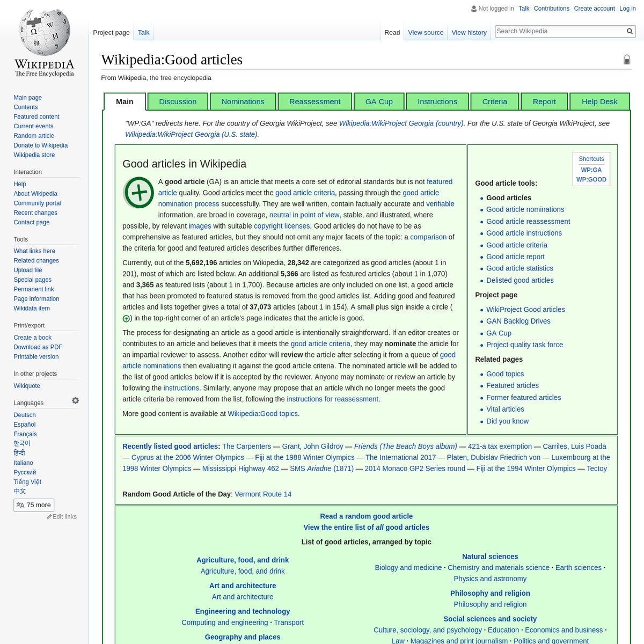Click the Upload file link

[x=28, y=270]
